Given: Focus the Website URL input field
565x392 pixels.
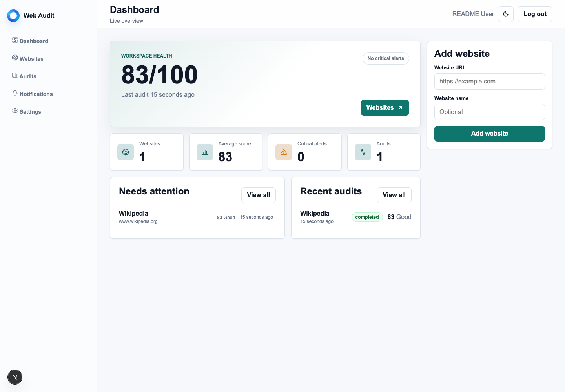Looking at the screenshot, I should click(x=490, y=82).
